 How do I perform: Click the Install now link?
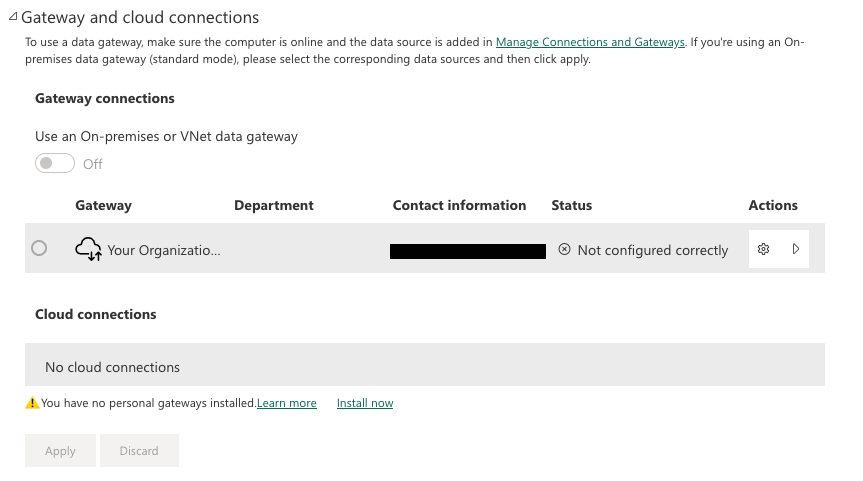pos(365,403)
